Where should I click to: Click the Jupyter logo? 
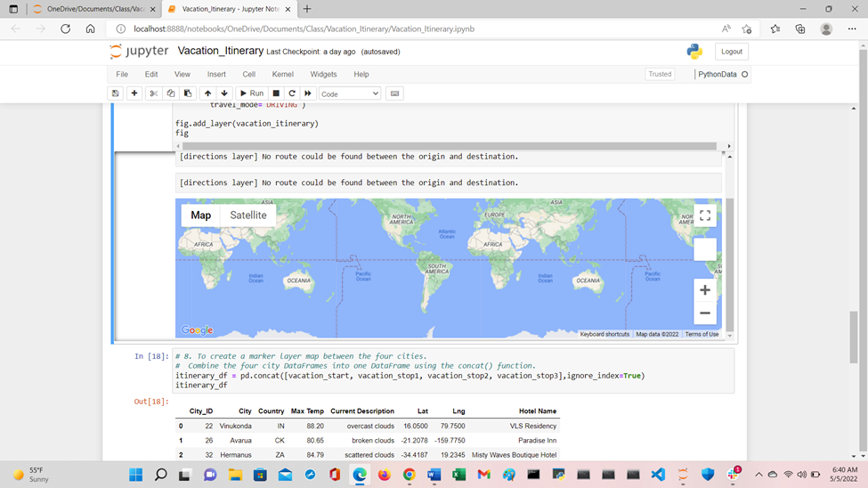click(139, 51)
